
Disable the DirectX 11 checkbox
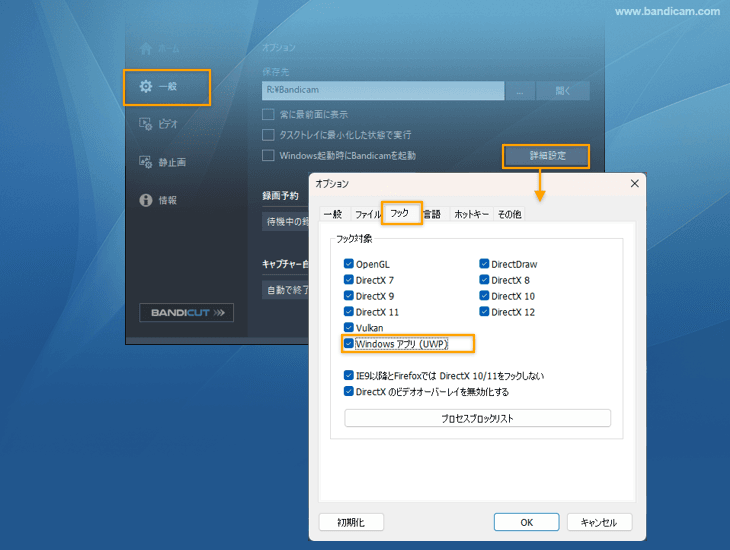coord(349,312)
